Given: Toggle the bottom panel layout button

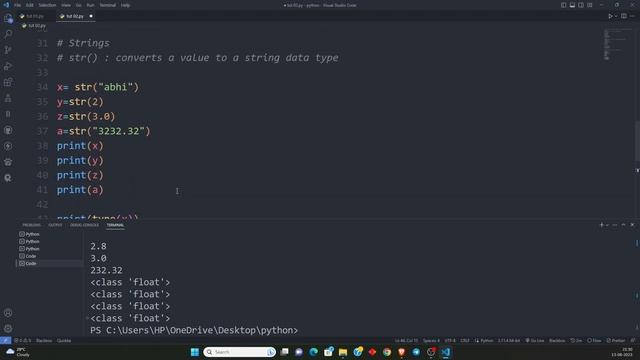Looking at the screenshot, I should coord(572,5).
